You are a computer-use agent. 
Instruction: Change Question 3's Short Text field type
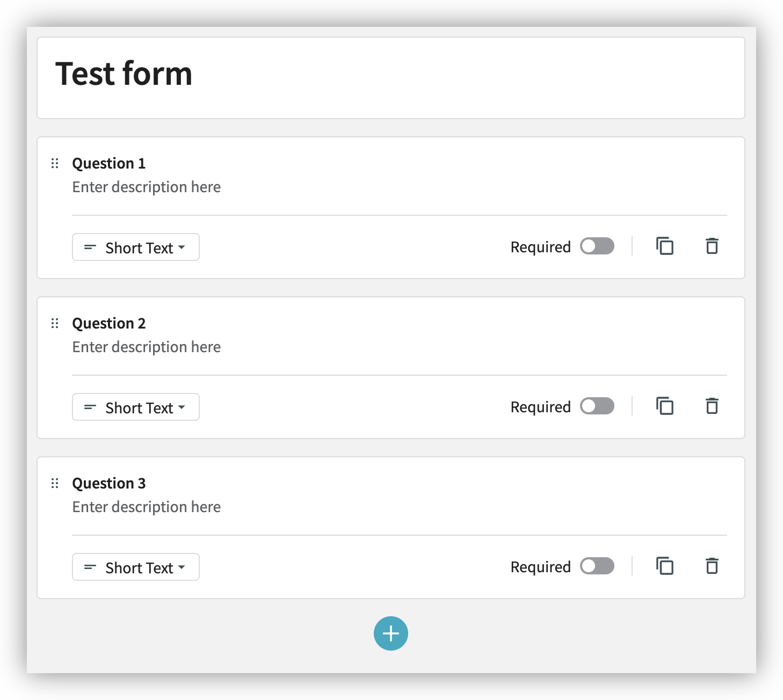pyautogui.click(x=136, y=567)
